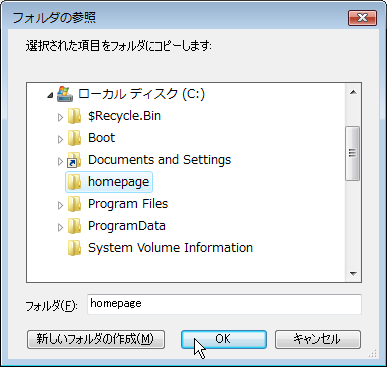The width and height of the screenshot is (387, 367).
Task: Click the $Recycle.Bin folder icon
Action: click(74, 116)
